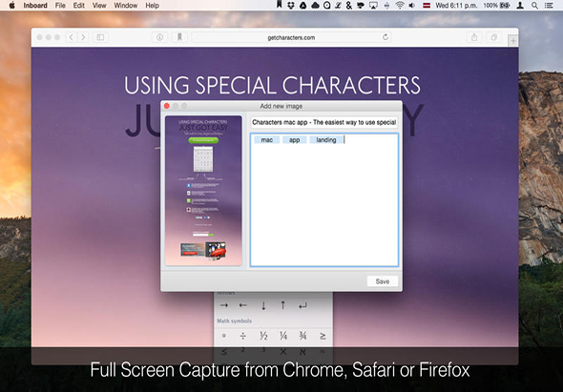
Task: Open the Wi-Fi status menu
Action: (x=399, y=6)
